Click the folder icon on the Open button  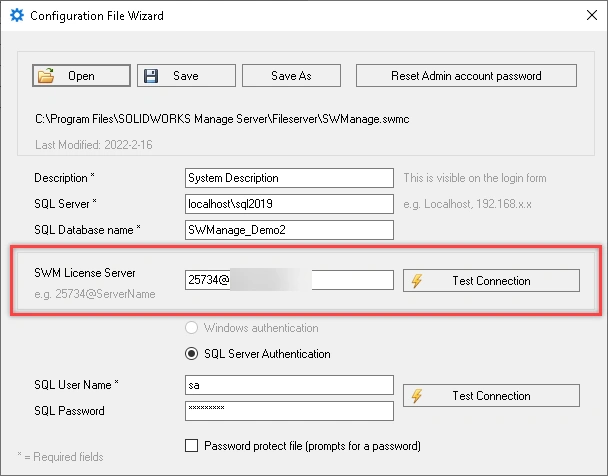click(x=47, y=76)
